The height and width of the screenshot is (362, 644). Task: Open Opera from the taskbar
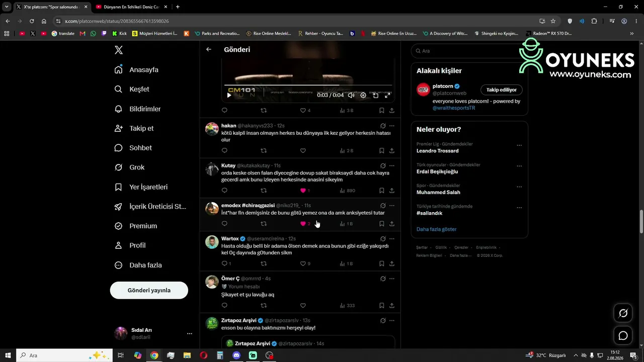(203, 355)
